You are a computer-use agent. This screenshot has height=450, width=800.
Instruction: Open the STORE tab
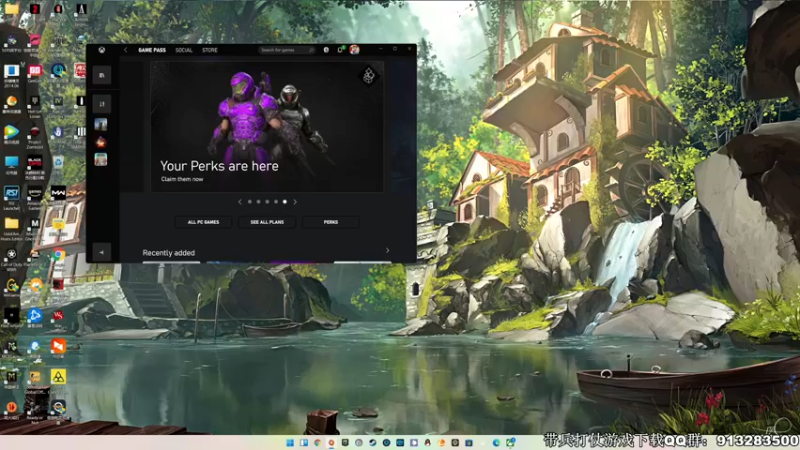(x=210, y=50)
